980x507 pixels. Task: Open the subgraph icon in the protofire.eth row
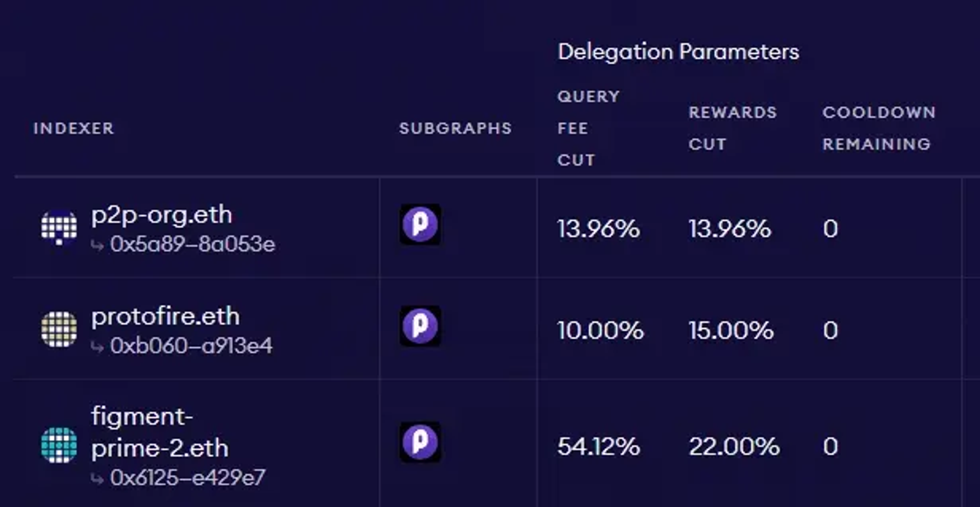pyautogui.click(x=420, y=326)
